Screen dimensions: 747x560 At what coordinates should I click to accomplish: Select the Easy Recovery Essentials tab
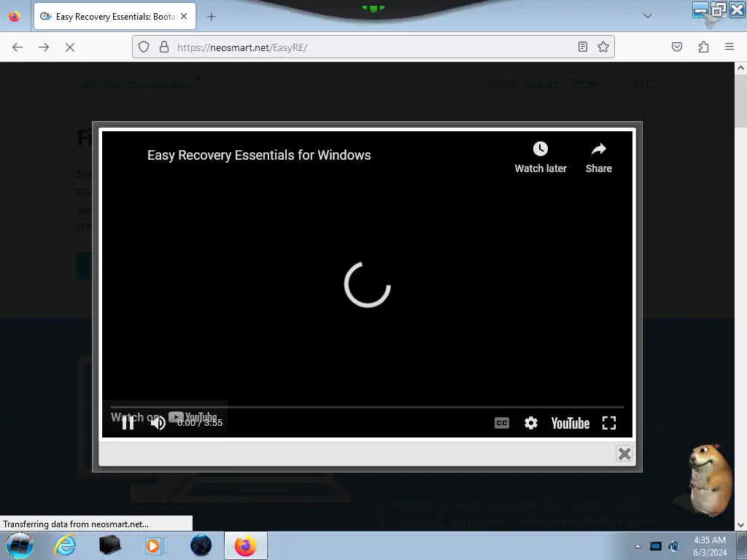pos(115,16)
